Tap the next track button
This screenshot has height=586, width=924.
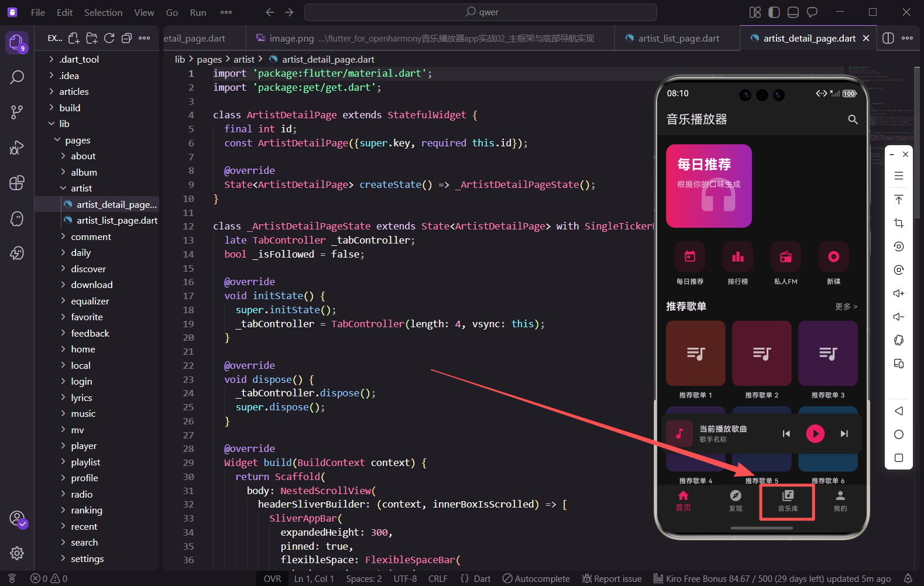tap(844, 434)
